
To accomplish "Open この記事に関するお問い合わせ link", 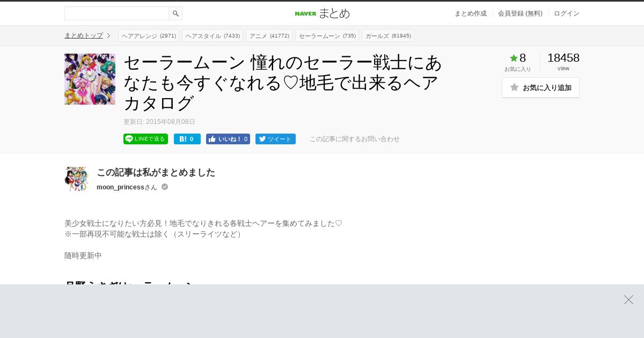I will [x=354, y=139].
